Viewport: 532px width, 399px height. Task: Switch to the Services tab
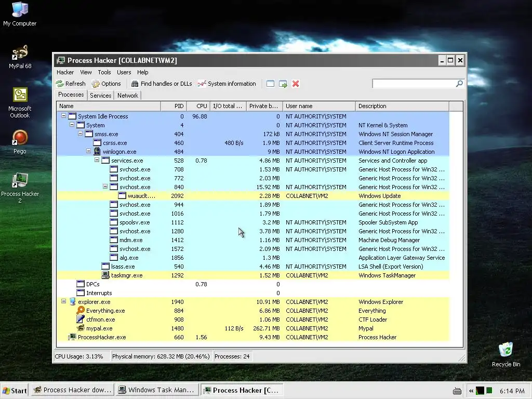point(100,96)
